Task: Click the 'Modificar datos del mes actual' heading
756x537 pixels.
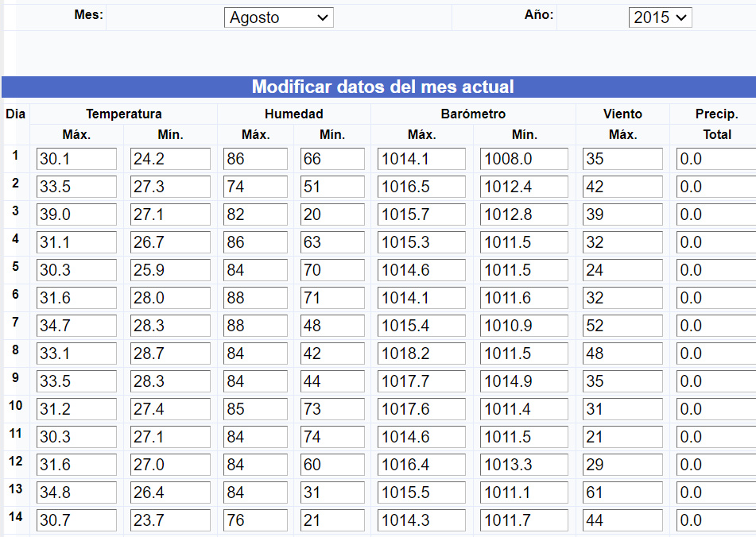Action: coord(383,87)
